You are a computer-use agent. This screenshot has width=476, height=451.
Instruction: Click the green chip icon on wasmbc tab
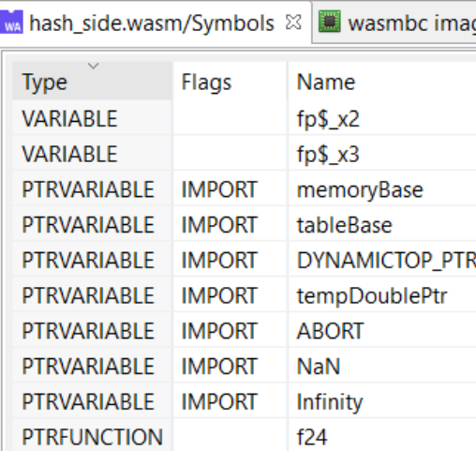[x=329, y=22]
